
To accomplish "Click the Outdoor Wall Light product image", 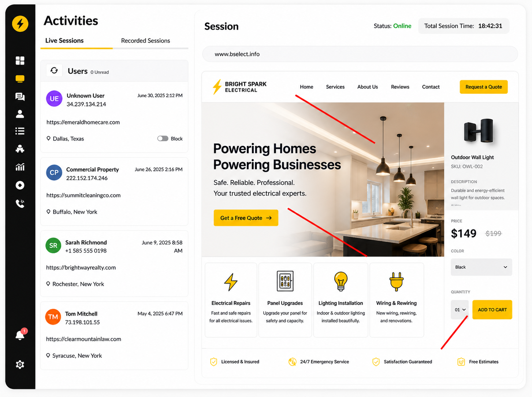I will pyautogui.click(x=479, y=131).
